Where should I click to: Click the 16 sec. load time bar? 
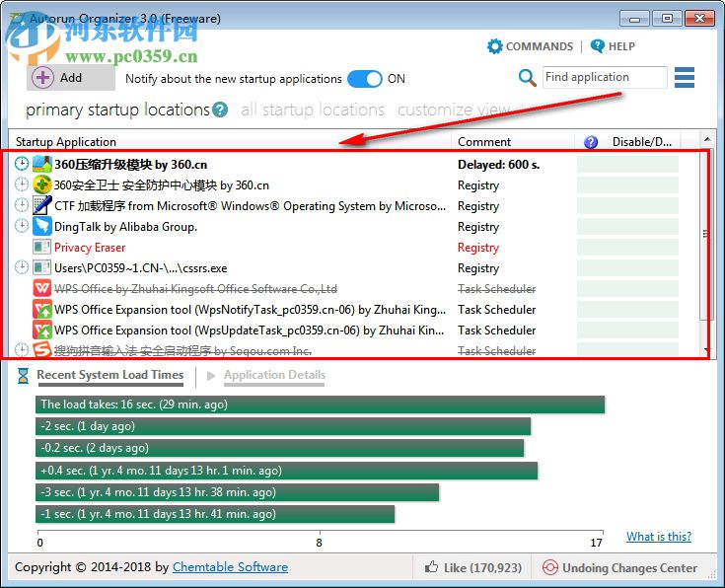pyautogui.click(x=320, y=404)
